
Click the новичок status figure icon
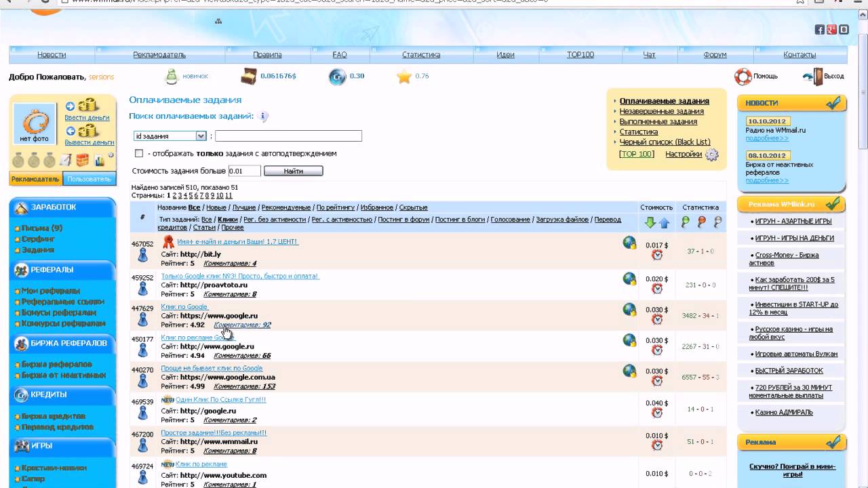[x=172, y=77]
